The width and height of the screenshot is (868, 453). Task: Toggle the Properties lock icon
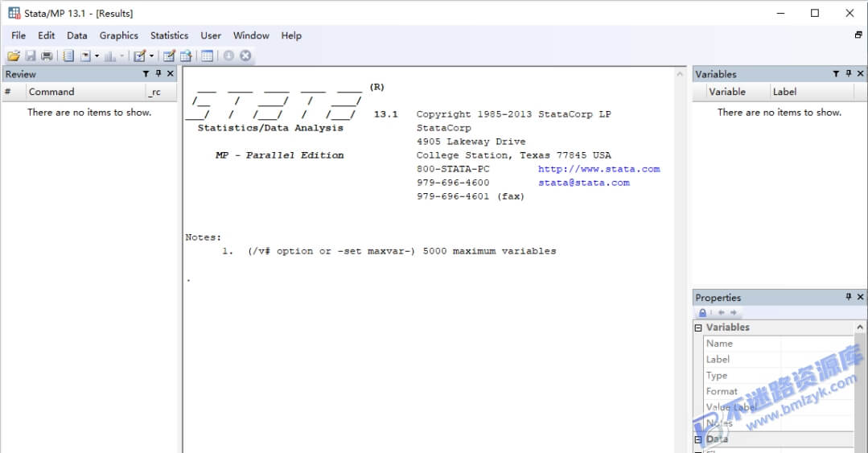click(x=702, y=313)
